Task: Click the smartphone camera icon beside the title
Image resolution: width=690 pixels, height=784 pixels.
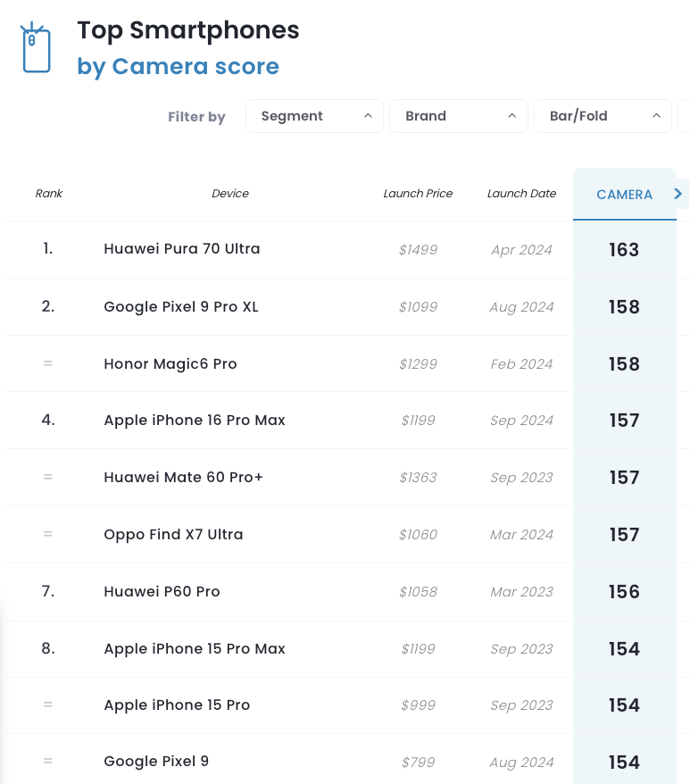Action: 36,48
